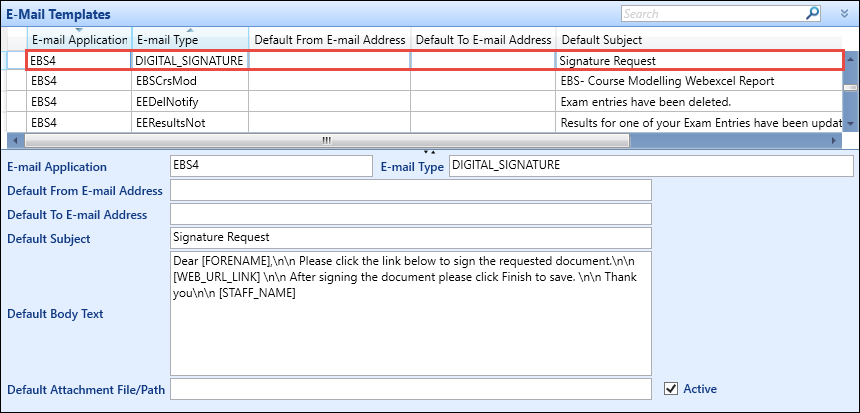
Task: Click EBS4 cell in the EEDelNotify row
Action: 80,101
